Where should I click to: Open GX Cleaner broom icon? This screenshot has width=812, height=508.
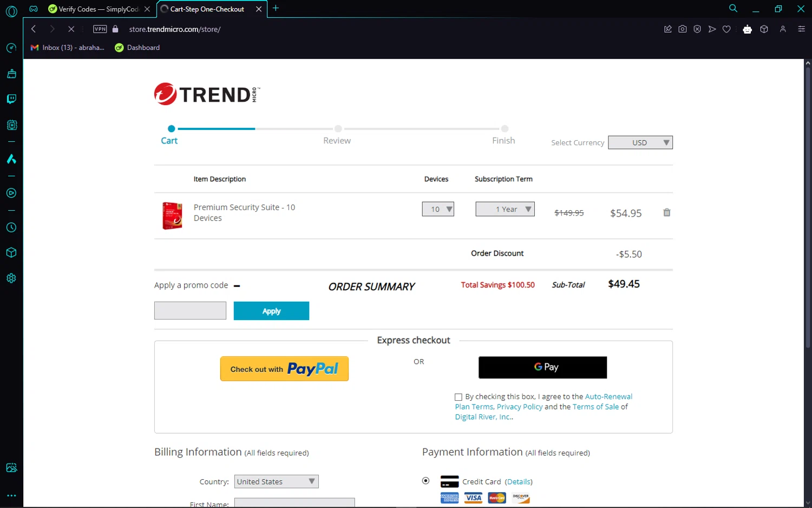[x=11, y=74]
